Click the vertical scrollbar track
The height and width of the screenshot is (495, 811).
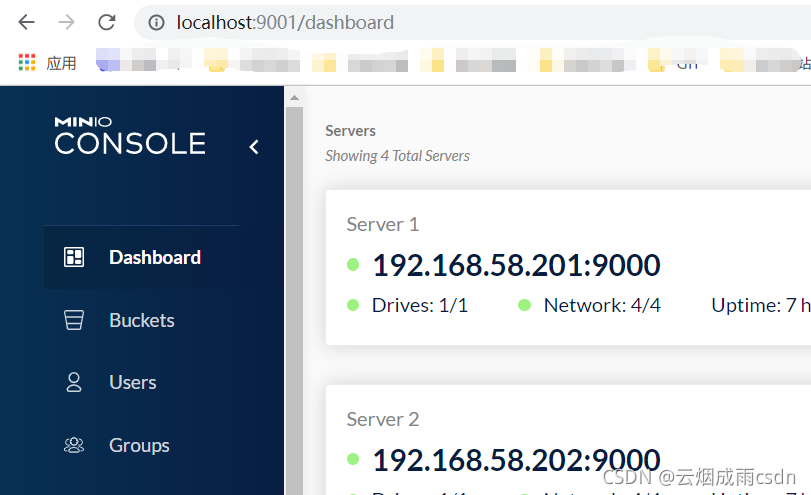pos(294,300)
